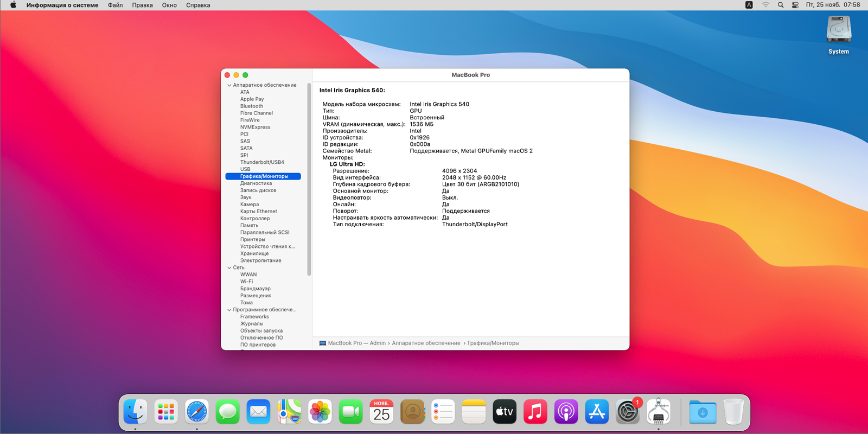868x434 pixels.
Task: Select Thunderbolt/USB4 in sidebar
Action: coord(262,162)
